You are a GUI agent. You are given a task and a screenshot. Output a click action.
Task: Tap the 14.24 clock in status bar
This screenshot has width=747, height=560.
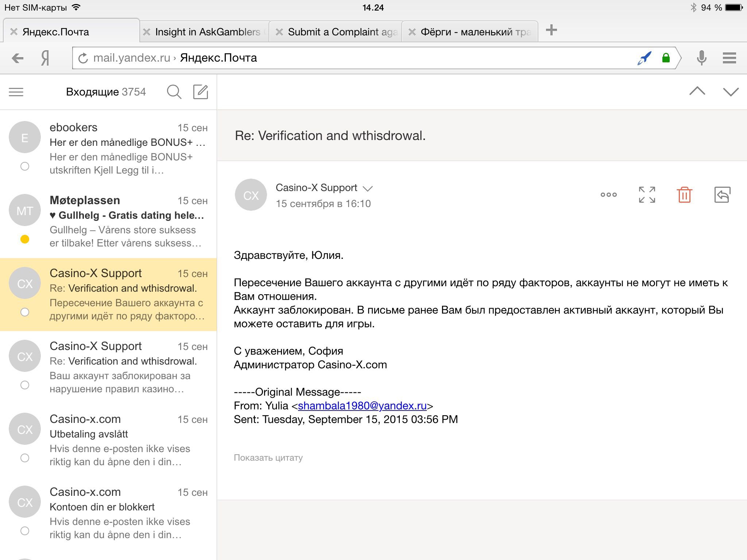pyautogui.click(x=373, y=8)
